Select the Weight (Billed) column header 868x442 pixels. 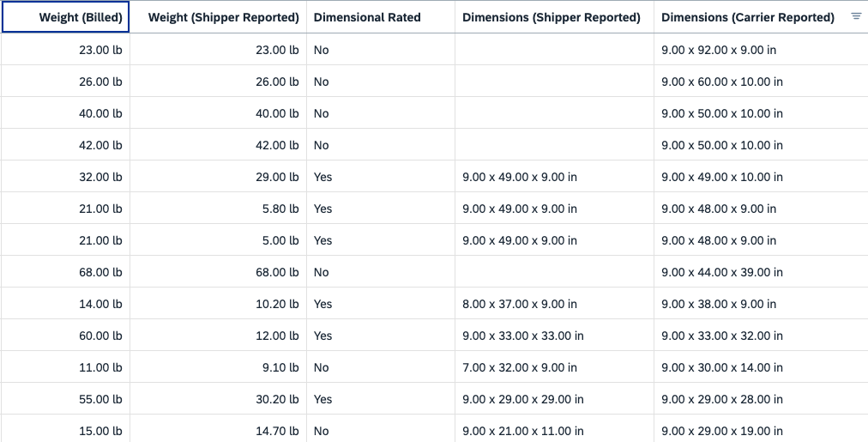[x=65, y=17]
